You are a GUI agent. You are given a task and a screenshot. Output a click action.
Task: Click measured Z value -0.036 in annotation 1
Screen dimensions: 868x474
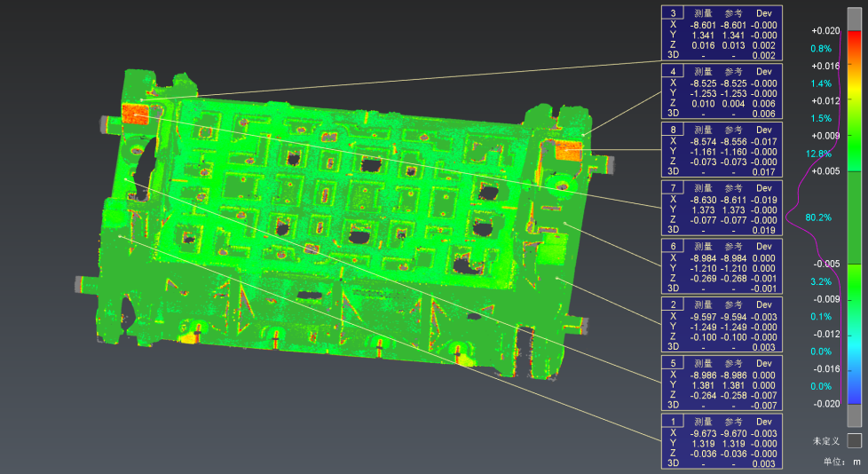tap(703, 454)
